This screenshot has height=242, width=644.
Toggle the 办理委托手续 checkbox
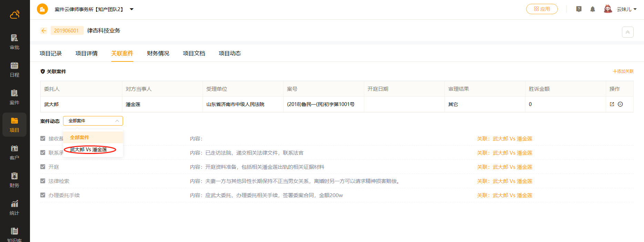pyautogui.click(x=43, y=195)
